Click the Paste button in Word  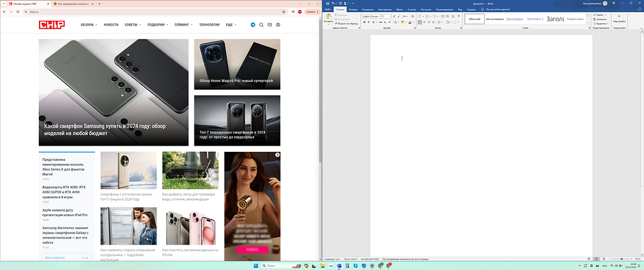[x=329, y=18]
